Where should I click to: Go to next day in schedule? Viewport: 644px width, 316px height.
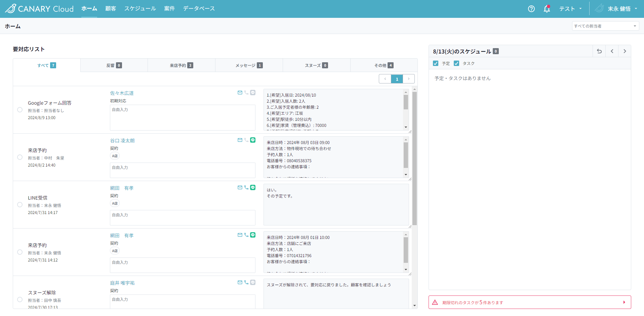pyautogui.click(x=625, y=51)
